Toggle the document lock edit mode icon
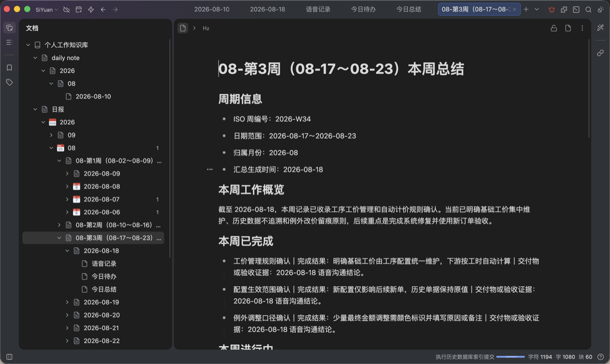The height and width of the screenshot is (364, 610). [554, 28]
